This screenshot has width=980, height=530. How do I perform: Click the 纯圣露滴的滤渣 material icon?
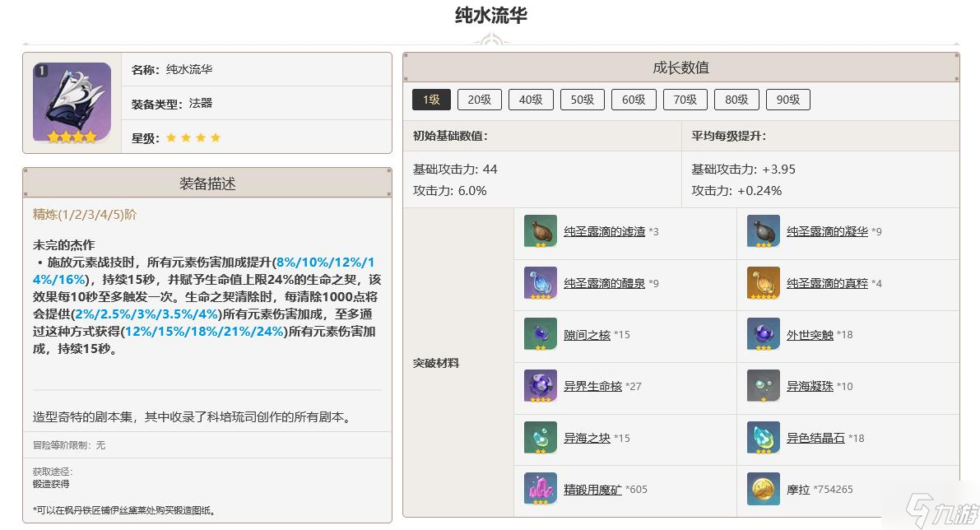540,231
